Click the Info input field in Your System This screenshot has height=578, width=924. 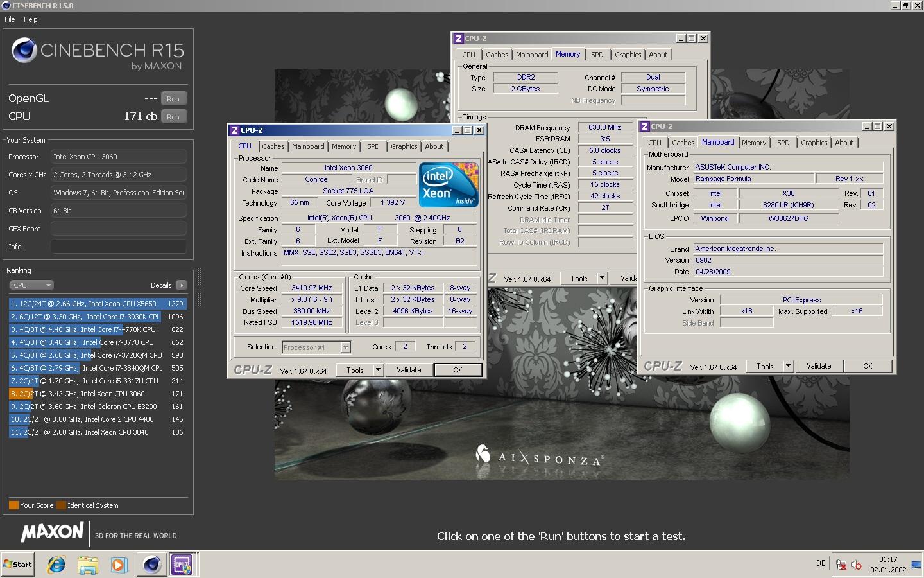coord(119,247)
